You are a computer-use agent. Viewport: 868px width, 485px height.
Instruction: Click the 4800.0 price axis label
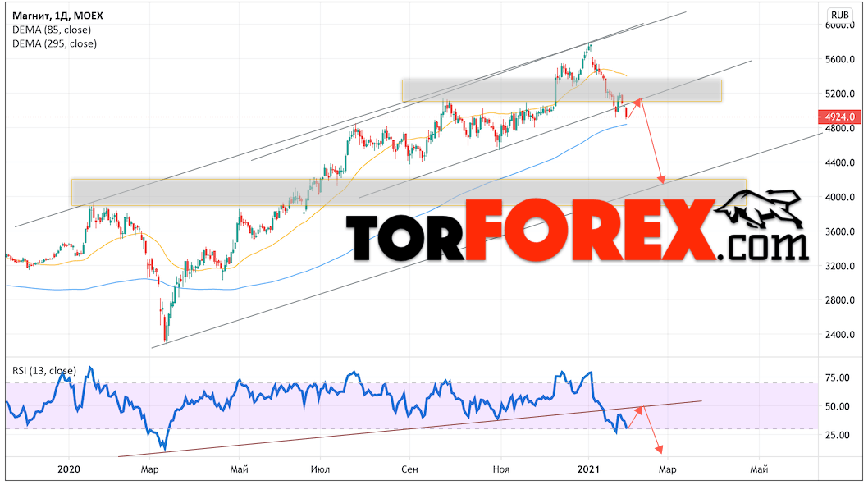coord(840,129)
